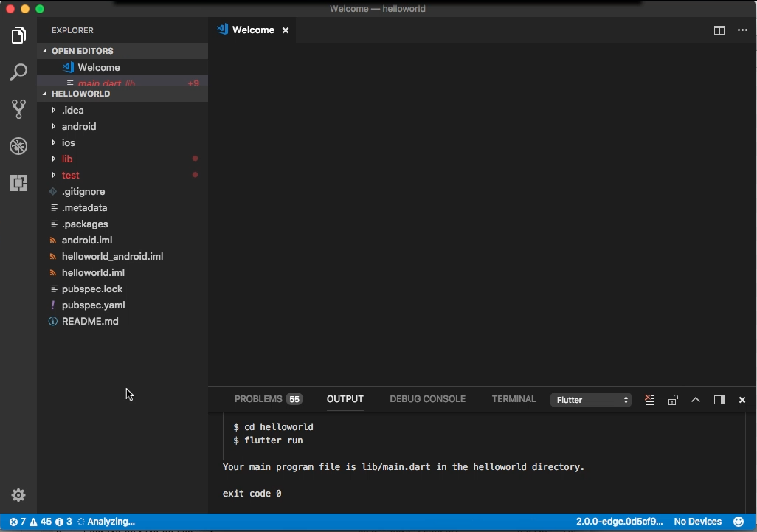Open the Extensions view icon
Image resolution: width=757 pixels, height=532 pixels.
tap(18, 183)
